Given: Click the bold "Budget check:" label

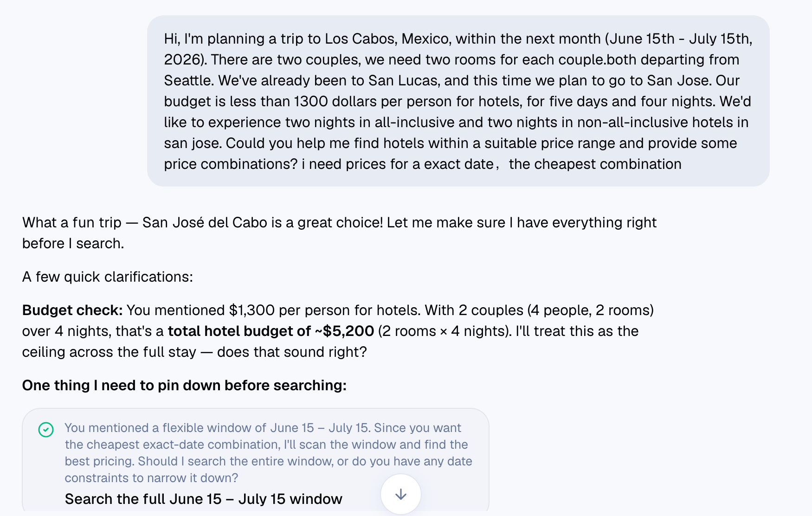Looking at the screenshot, I should coord(72,310).
